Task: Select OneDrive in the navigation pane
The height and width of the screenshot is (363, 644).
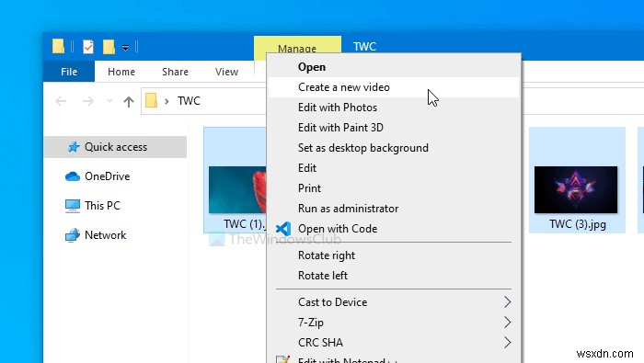Action: tap(107, 176)
